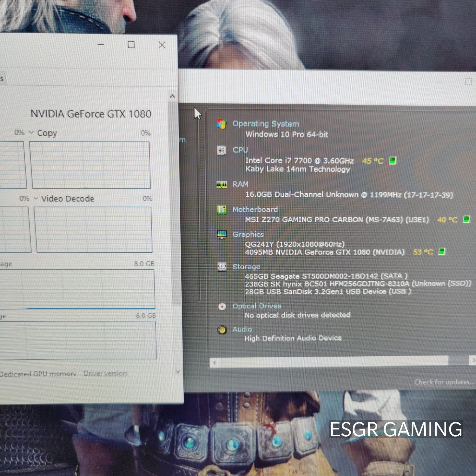Click the Copy engine usage graph
The image size is (476, 476).
point(90,165)
